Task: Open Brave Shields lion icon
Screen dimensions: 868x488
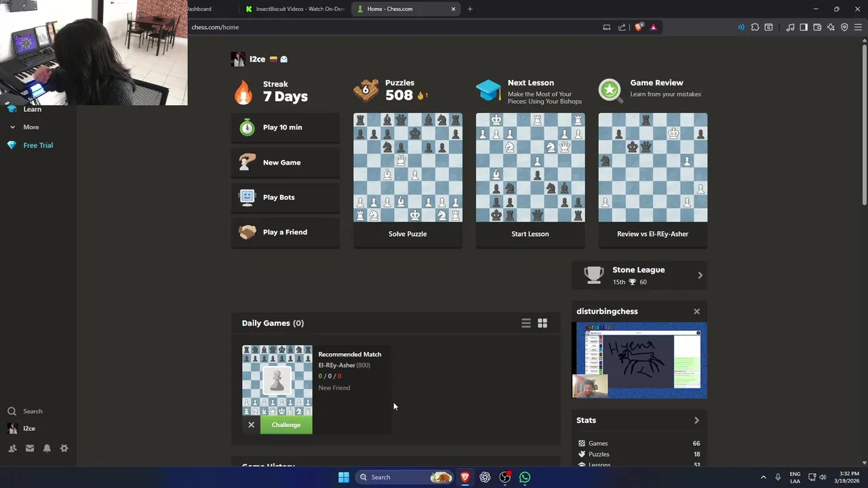Action: (x=639, y=27)
